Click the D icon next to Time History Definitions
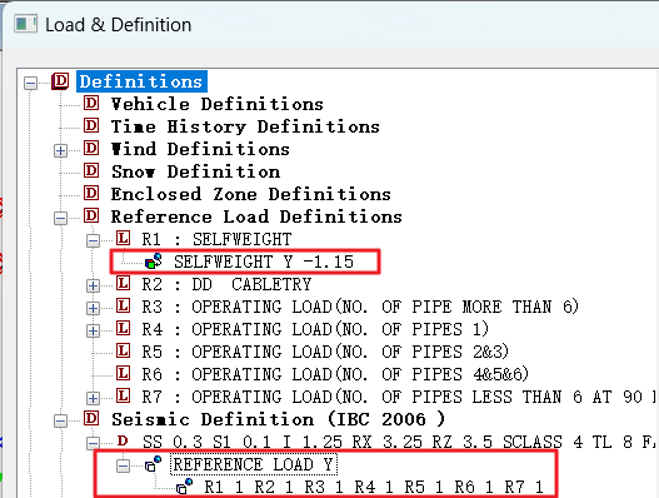Image resolution: width=659 pixels, height=498 pixels. pos(91,126)
